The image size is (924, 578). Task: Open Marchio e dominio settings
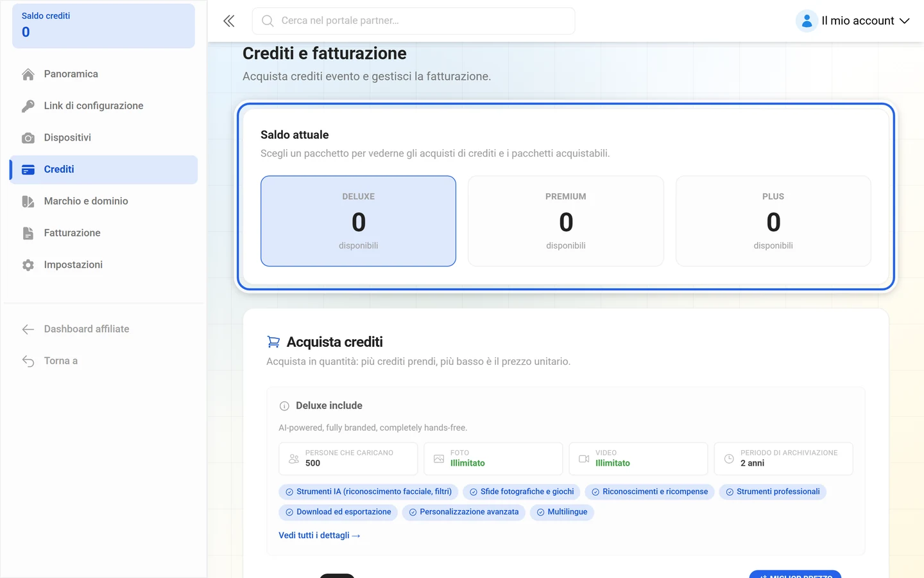(x=103, y=202)
